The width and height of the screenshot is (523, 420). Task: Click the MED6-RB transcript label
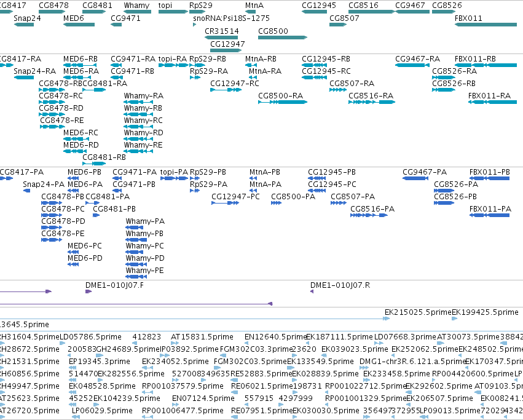[x=81, y=59]
